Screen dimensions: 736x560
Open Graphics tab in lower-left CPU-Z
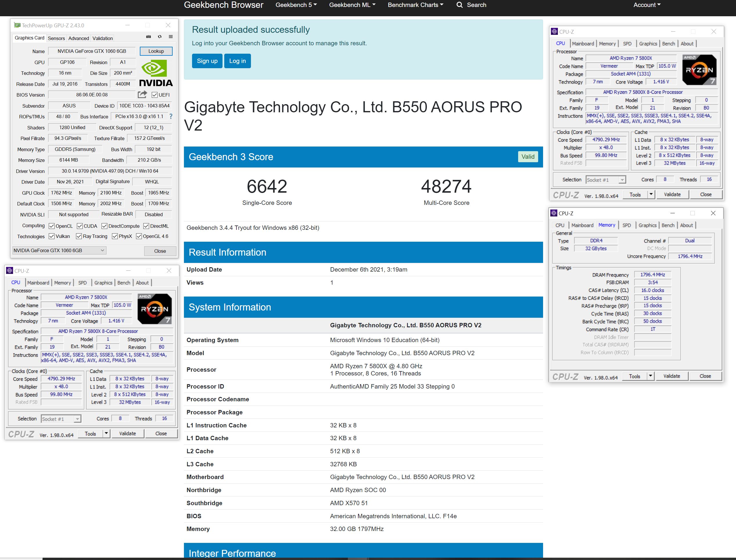pos(103,283)
